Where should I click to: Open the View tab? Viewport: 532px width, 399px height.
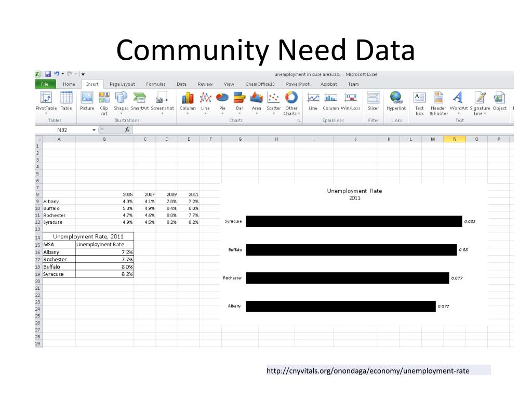click(x=229, y=84)
